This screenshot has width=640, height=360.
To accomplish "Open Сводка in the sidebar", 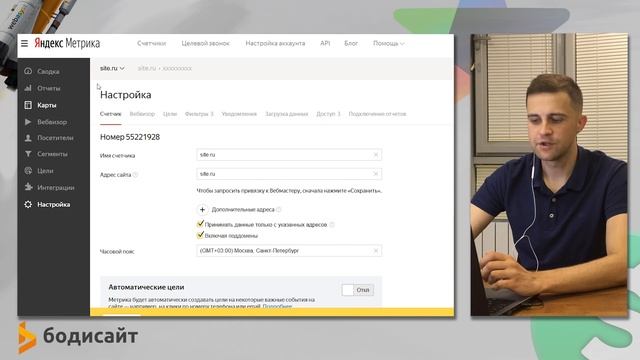I will click(x=48, y=71).
